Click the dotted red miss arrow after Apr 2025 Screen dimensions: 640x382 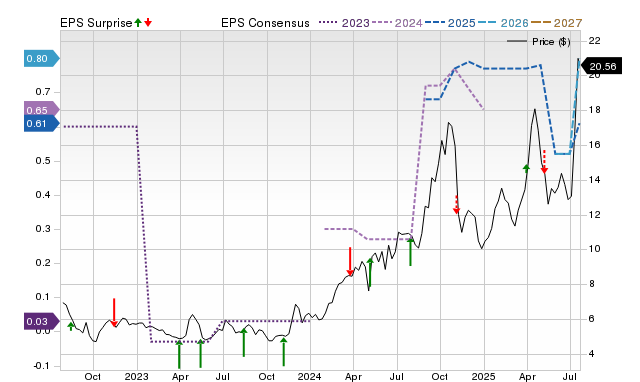pos(544,162)
